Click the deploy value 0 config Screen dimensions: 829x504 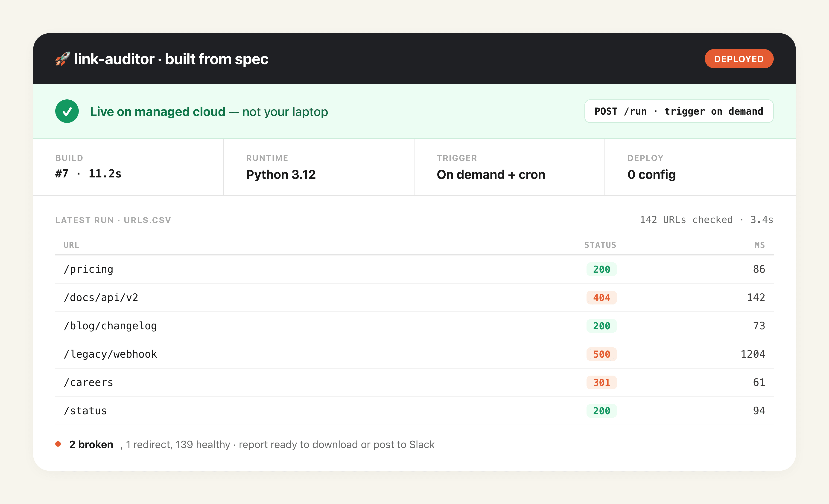(x=651, y=174)
